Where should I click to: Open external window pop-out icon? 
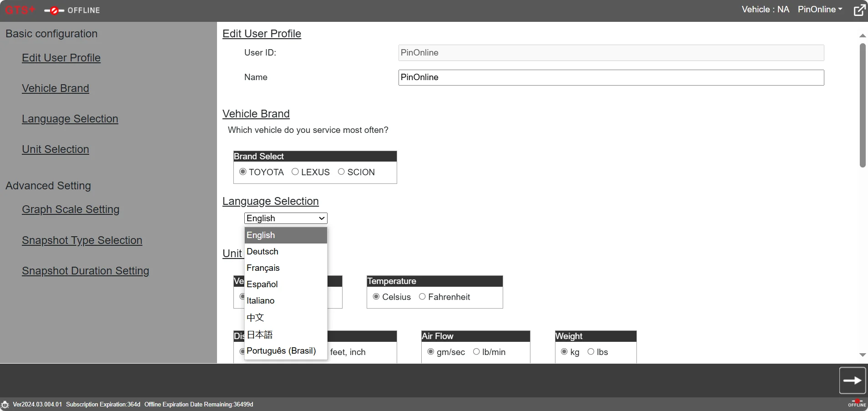[x=859, y=10]
